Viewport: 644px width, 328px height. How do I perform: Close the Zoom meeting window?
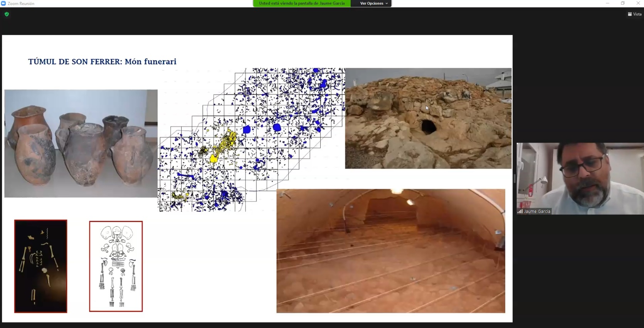click(x=638, y=3)
